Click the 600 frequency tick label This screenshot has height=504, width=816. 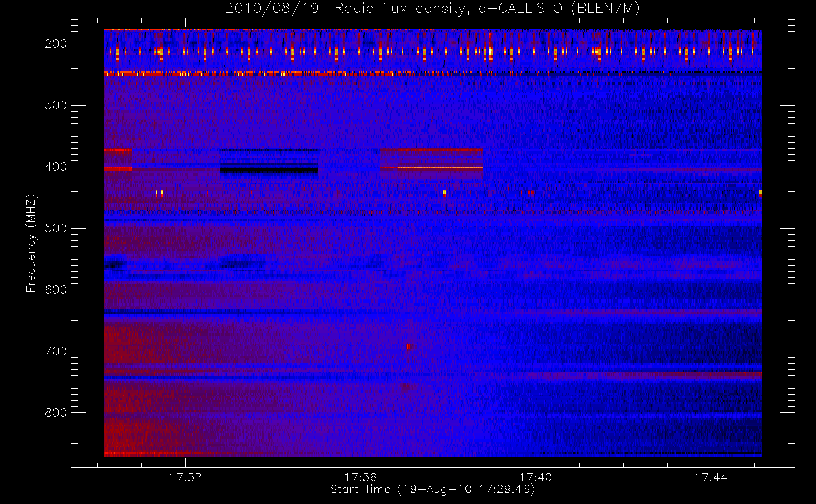coord(55,290)
